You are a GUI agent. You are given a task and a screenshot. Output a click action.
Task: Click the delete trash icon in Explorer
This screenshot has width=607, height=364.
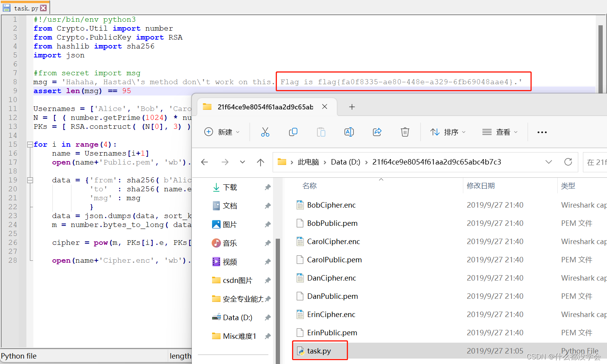point(405,132)
